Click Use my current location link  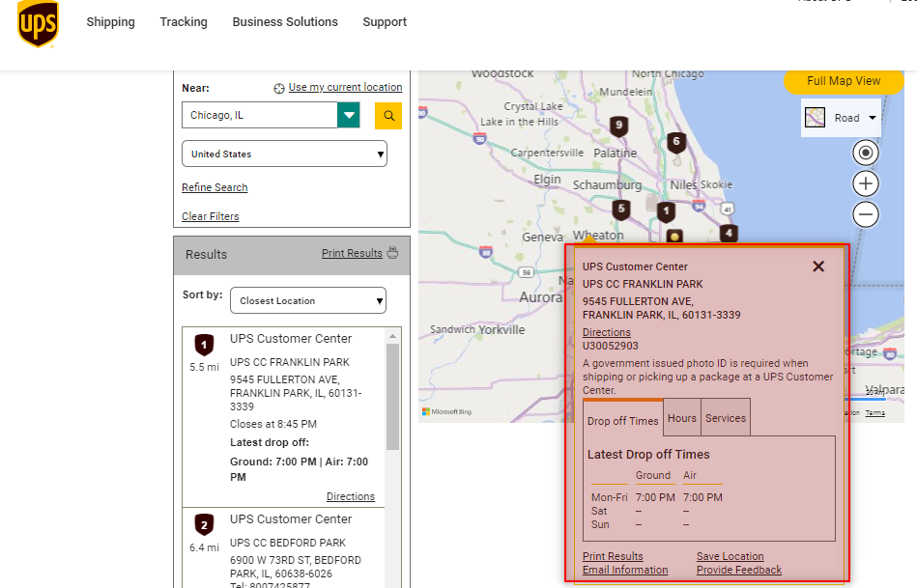pos(345,87)
